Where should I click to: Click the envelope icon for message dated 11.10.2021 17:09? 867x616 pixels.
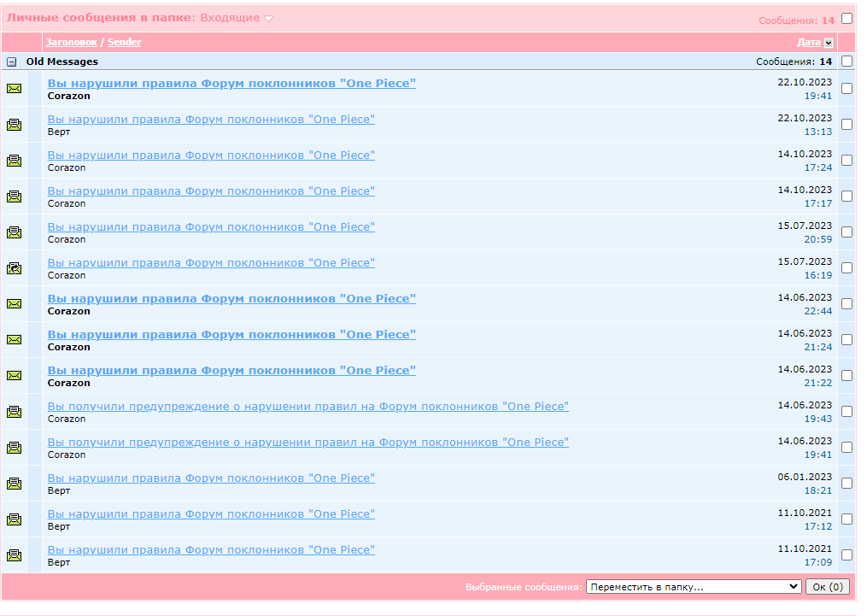[x=14, y=555]
